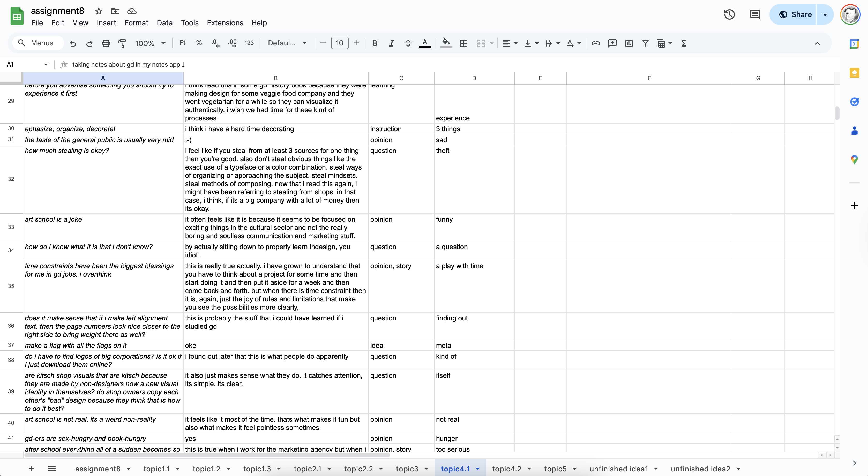The height and width of the screenshot is (476, 868).
Task: Expand the topic4.1 sheet tab menu arrow
Action: (478, 469)
